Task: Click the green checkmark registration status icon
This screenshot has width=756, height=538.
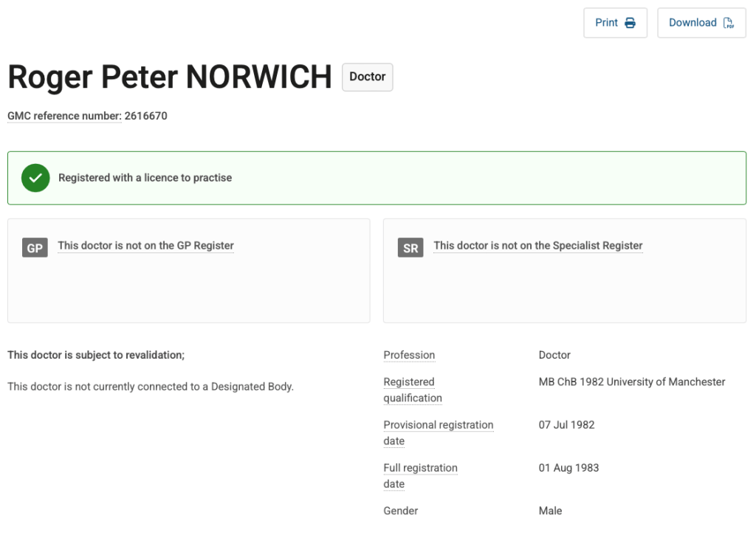Action: pyautogui.click(x=35, y=178)
